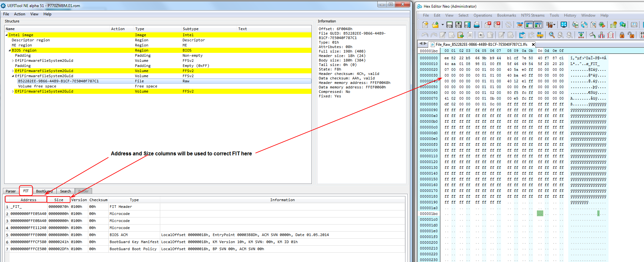Screen dimensions: 644x262
Task: Open Hex Editor Bookmarks menu
Action: coord(507,15)
